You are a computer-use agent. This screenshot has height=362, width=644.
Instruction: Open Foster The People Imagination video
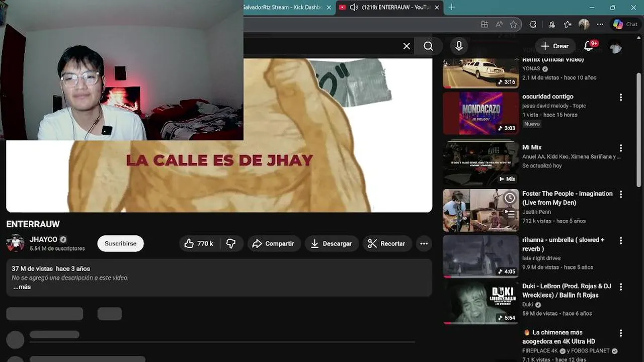(x=568, y=198)
